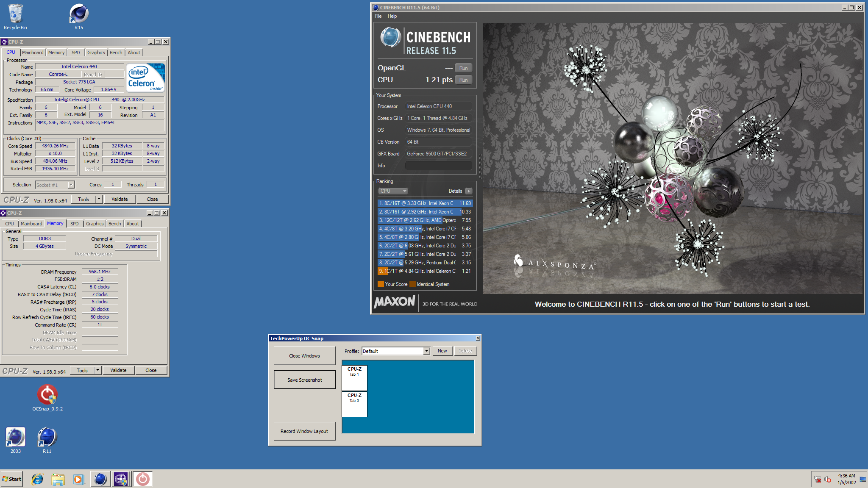Expand Tools dropdown arrow in top CPU-Z

(99, 199)
